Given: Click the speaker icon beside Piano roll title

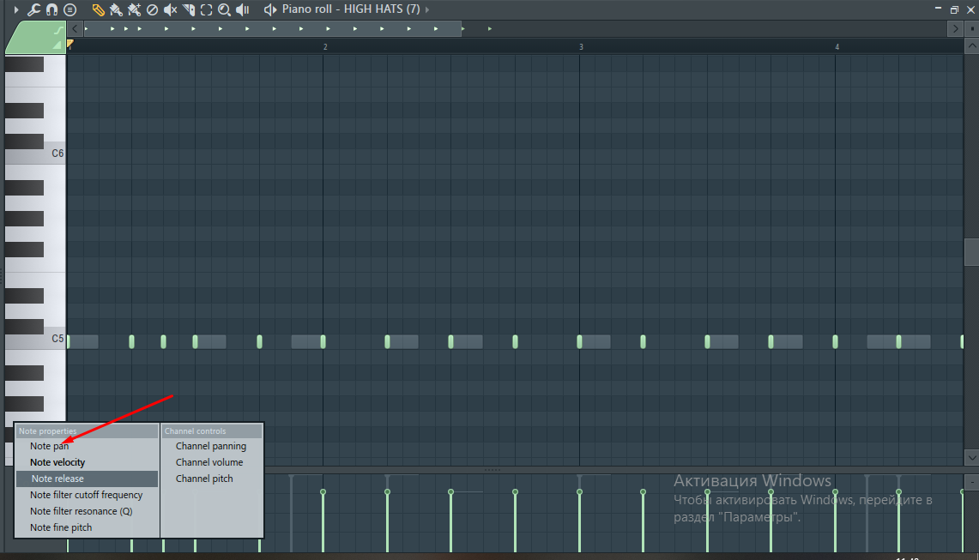Looking at the screenshot, I should [x=269, y=9].
